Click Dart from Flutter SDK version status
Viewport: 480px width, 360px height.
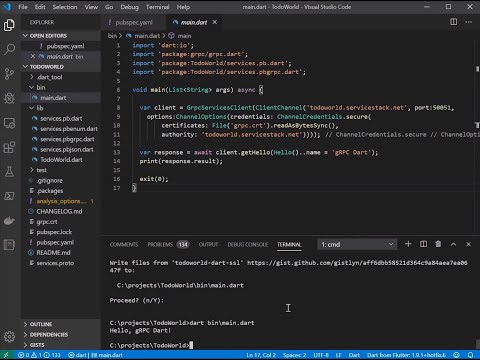coord(406,355)
